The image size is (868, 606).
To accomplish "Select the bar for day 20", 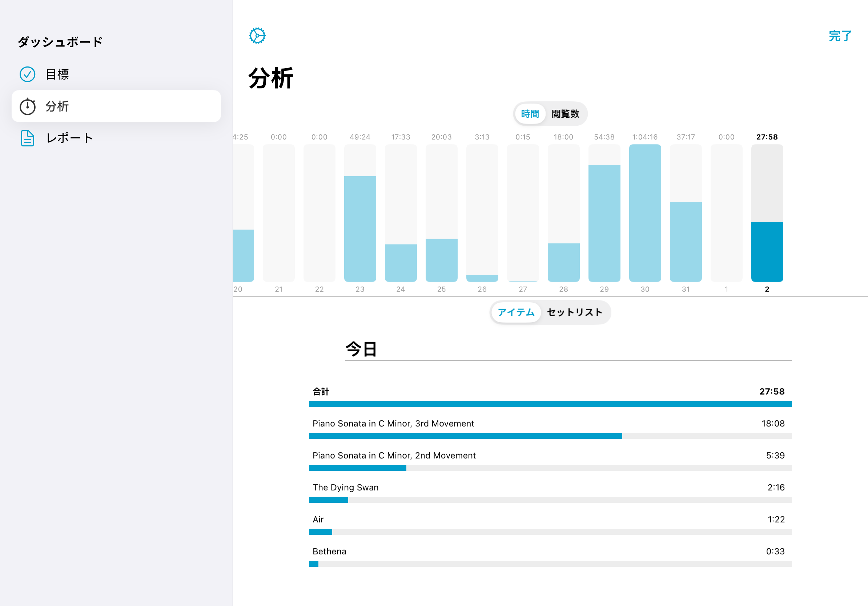I will pyautogui.click(x=244, y=213).
